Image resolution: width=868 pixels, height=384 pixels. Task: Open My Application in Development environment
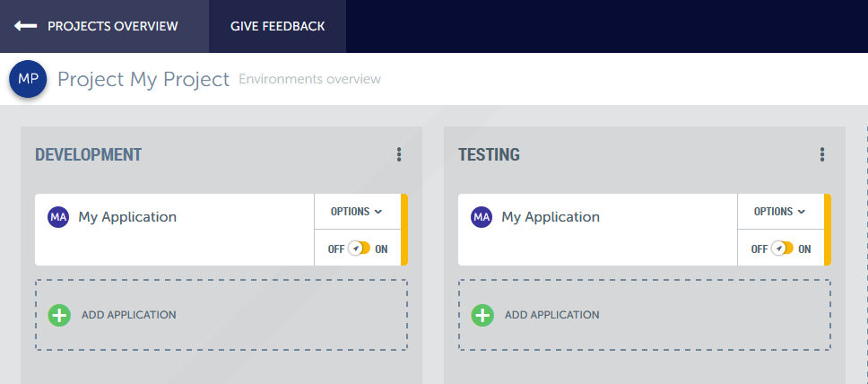tap(127, 217)
